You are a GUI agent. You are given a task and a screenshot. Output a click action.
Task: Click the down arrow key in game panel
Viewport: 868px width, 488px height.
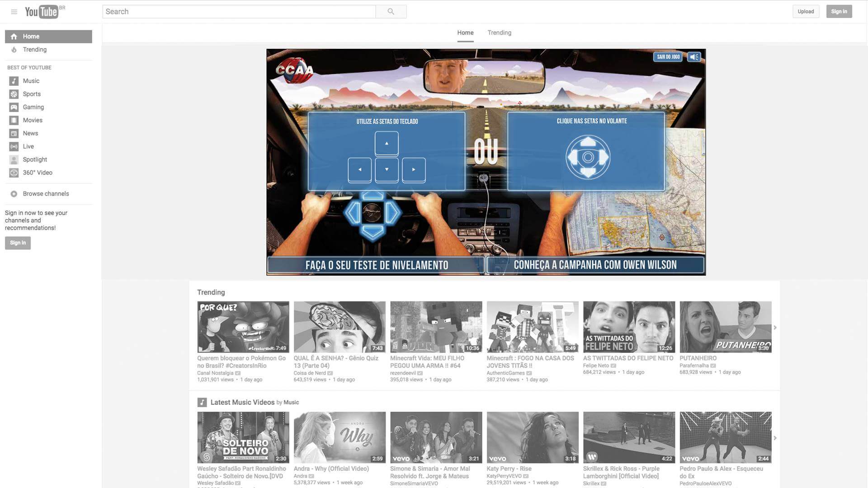click(x=387, y=170)
